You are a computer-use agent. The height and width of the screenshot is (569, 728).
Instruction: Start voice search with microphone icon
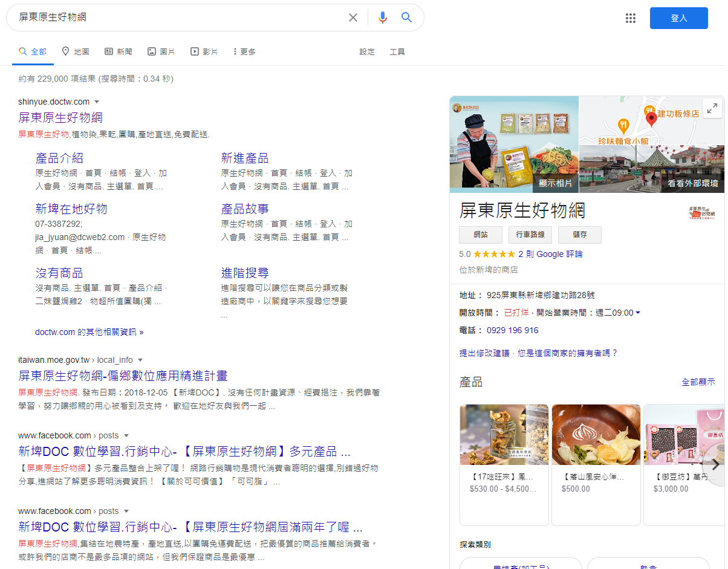tap(382, 18)
